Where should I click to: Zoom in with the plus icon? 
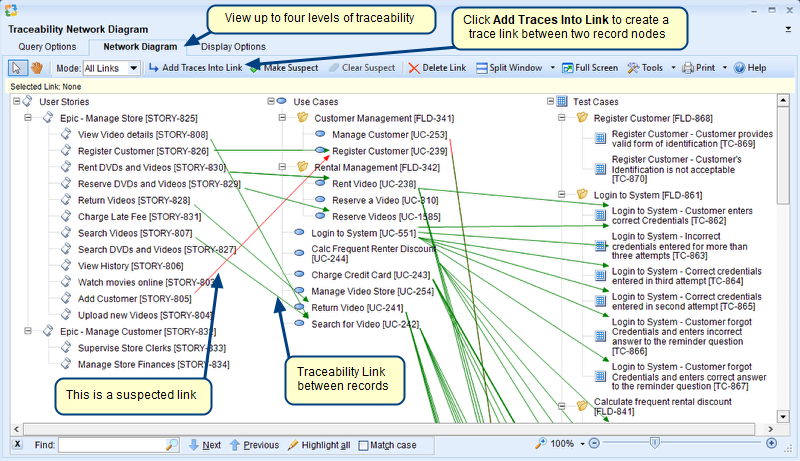tap(771, 443)
